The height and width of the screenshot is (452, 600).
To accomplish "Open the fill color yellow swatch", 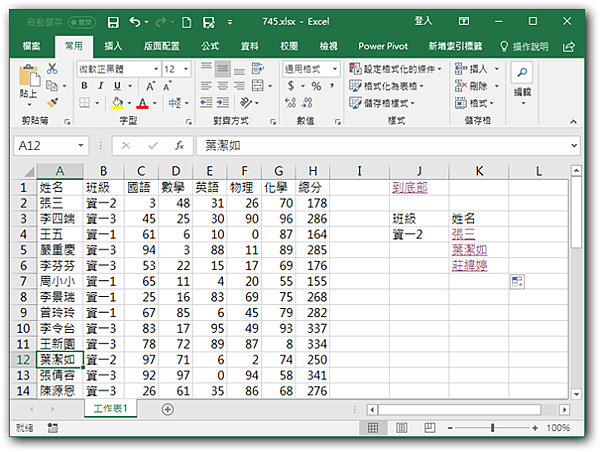I will (x=117, y=103).
